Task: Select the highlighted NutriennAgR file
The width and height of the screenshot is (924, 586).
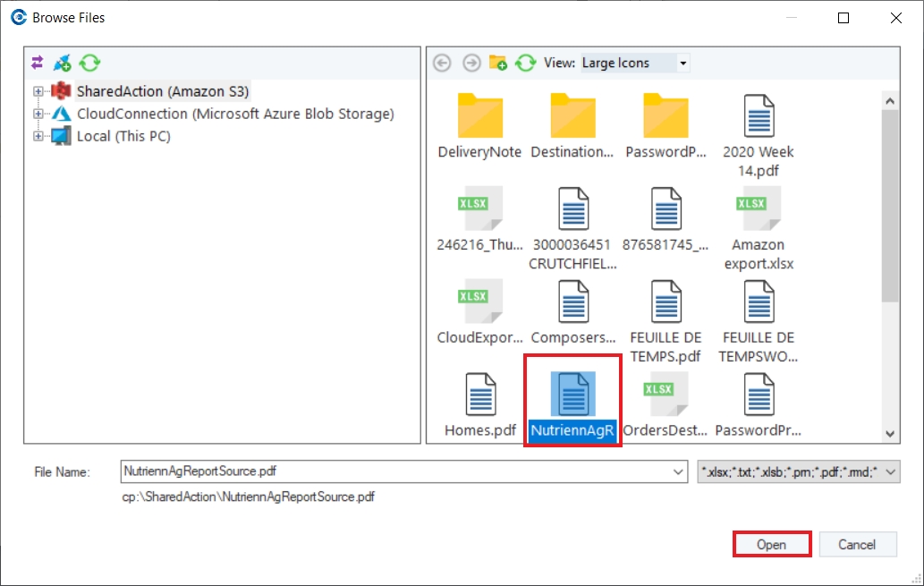Action: [x=572, y=405]
